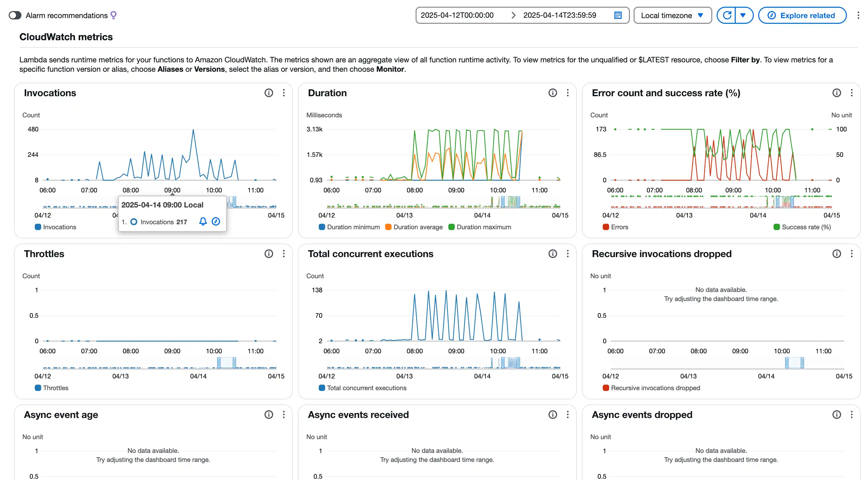Toggle the Duration average legend series
868x480 pixels.
tap(414, 227)
